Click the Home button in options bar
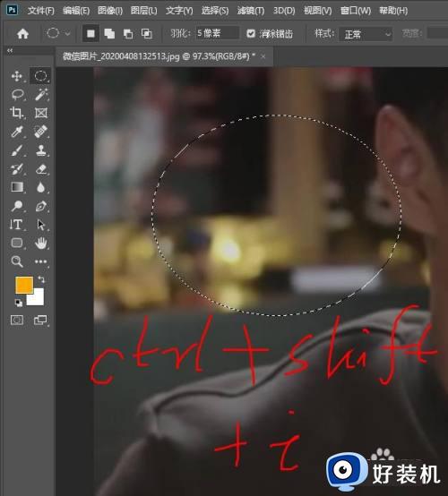Viewport: 448px width, 496px height. (22, 33)
